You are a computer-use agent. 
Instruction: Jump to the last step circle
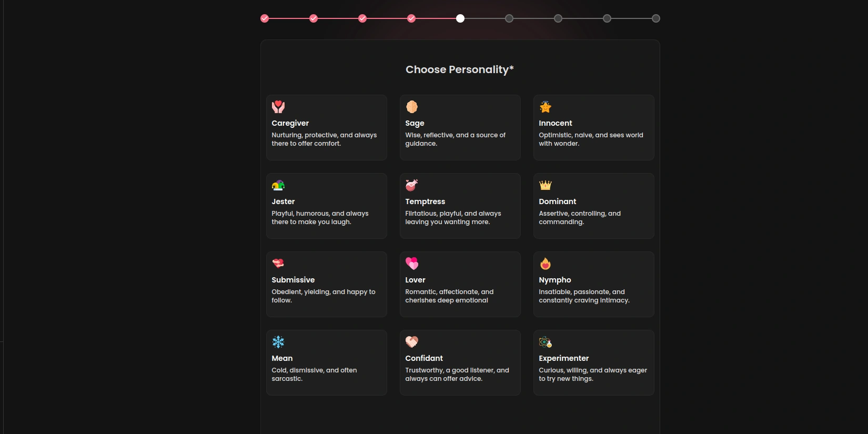[x=656, y=18]
